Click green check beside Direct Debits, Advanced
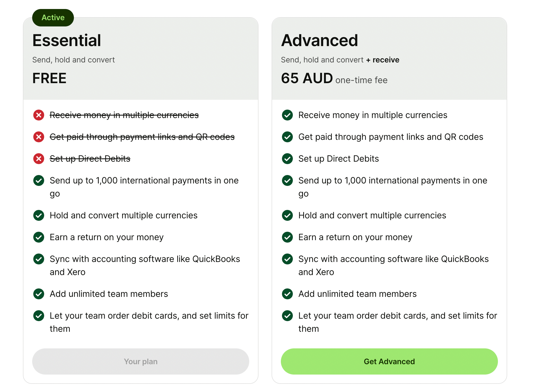Image resolution: width=535 pixels, height=392 pixels. (x=287, y=159)
